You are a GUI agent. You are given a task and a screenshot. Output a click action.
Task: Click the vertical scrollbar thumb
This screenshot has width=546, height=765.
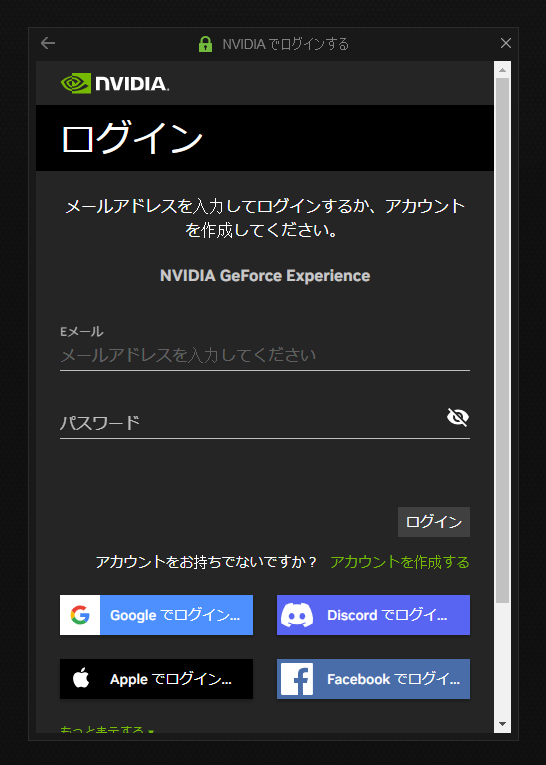click(x=502, y=340)
